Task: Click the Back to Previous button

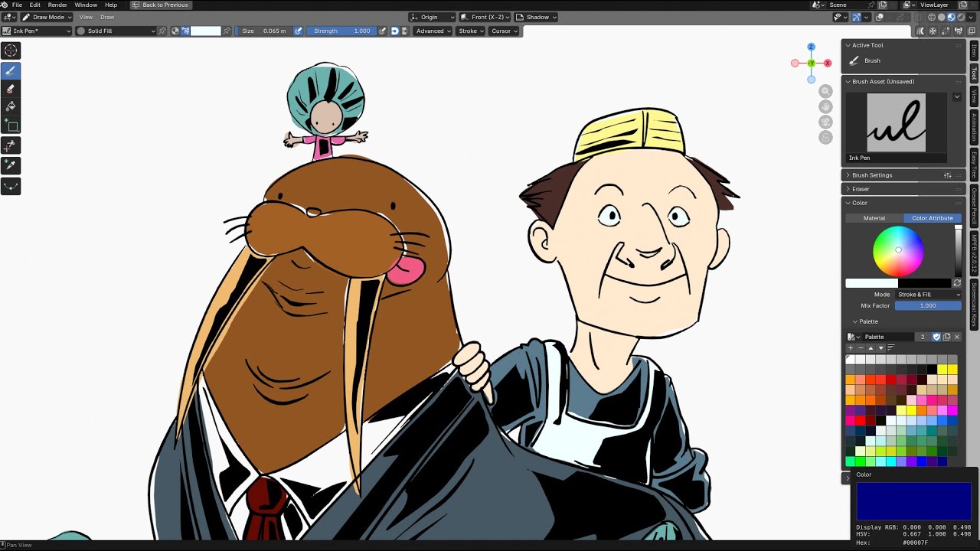Action: click(160, 5)
